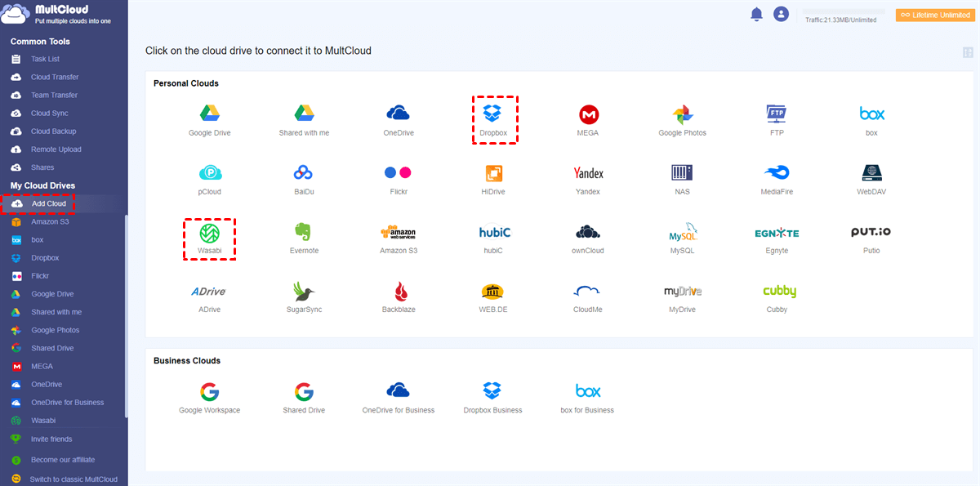Connect Google Drive from Personal Clouds
Image resolution: width=980 pixels, height=486 pixels.
pos(210,119)
